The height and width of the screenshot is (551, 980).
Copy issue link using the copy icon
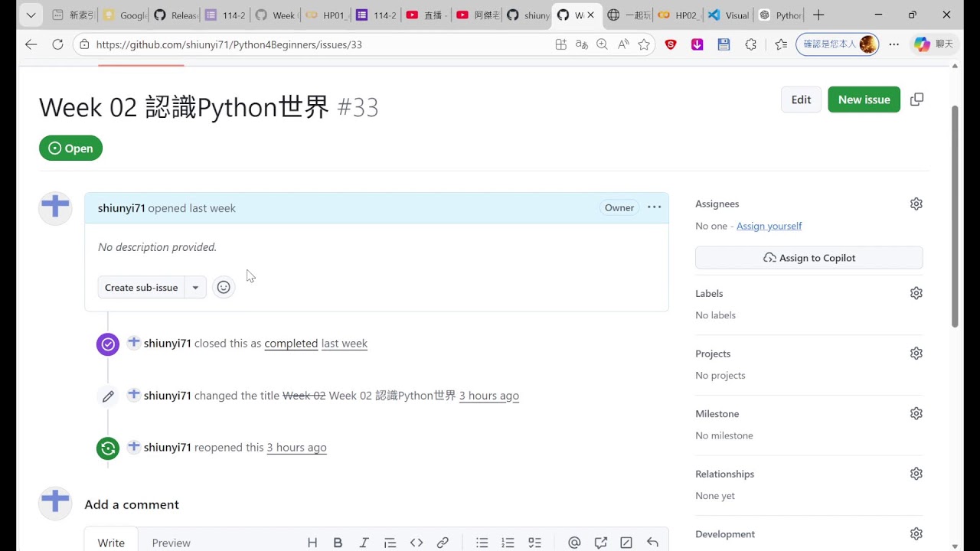pos(916,99)
